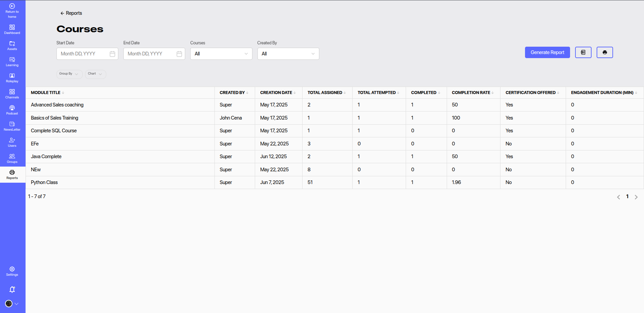Sort the table by Completion Rate
The image size is (644, 313).
click(x=472, y=93)
